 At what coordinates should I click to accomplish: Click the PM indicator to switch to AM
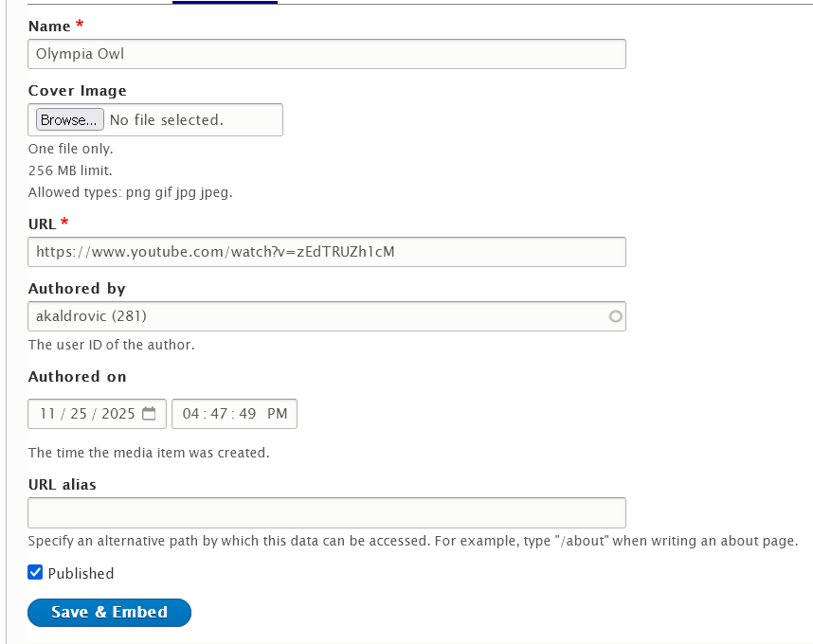coord(279,413)
